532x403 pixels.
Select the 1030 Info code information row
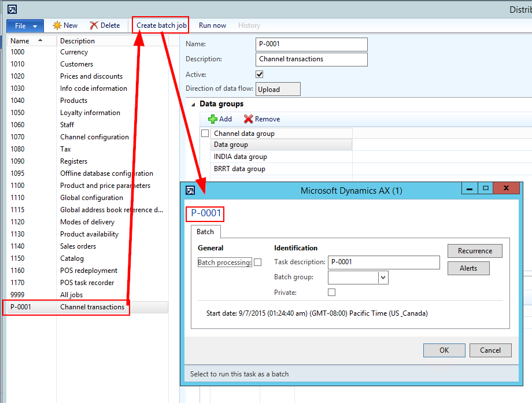[87, 88]
